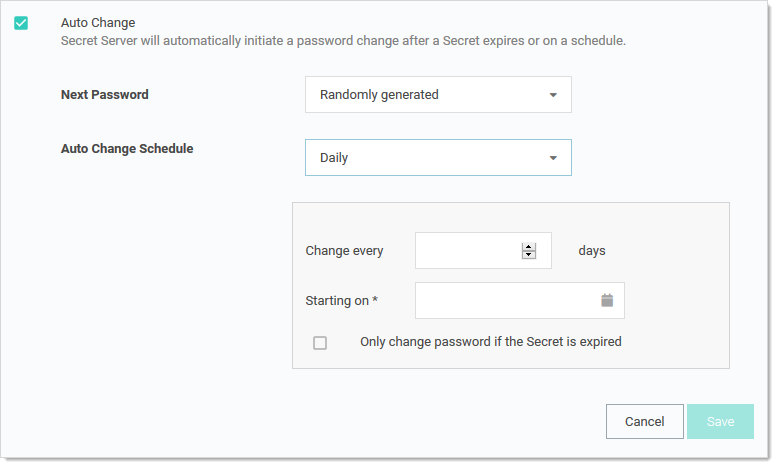Click the down arrow of days stepper
776x466 pixels.
coord(529,255)
